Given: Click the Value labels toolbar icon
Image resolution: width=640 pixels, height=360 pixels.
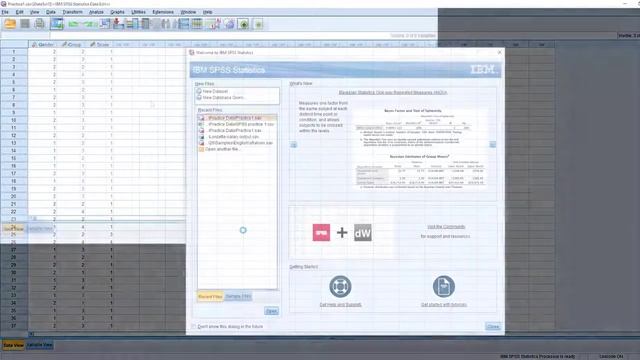Looking at the screenshot, I should click(x=213, y=24).
